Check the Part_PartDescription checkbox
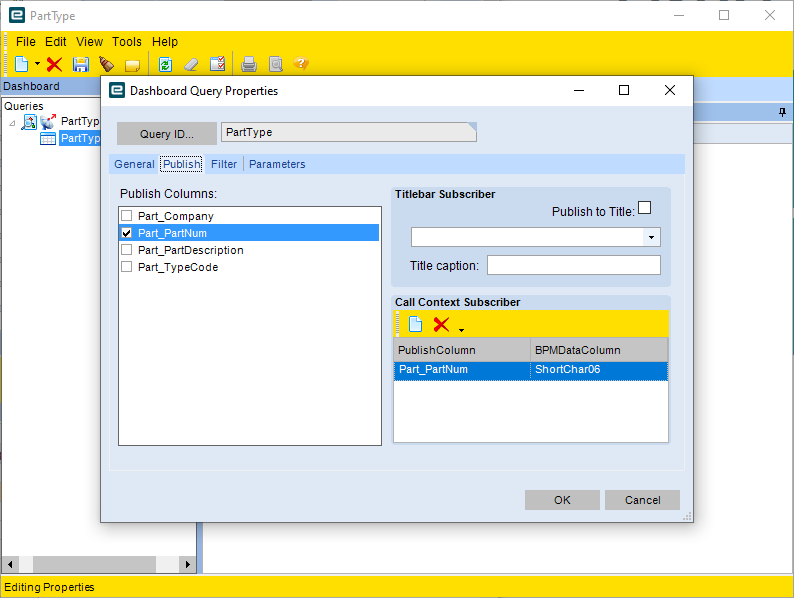The image size is (794, 598). (x=127, y=250)
